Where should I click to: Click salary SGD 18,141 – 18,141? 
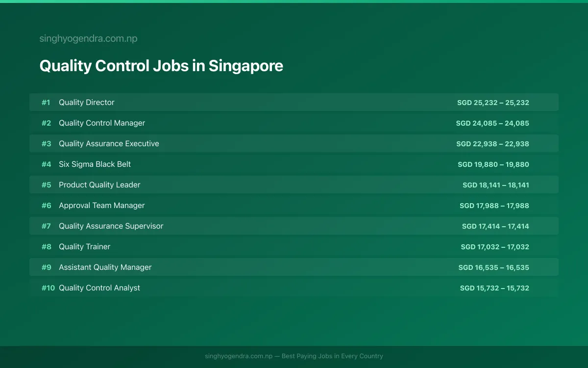(x=496, y=185)
